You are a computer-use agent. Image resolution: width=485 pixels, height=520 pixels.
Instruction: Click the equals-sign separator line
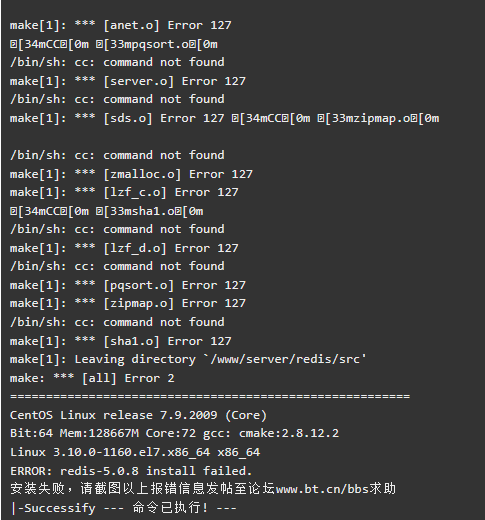(210, 396)
